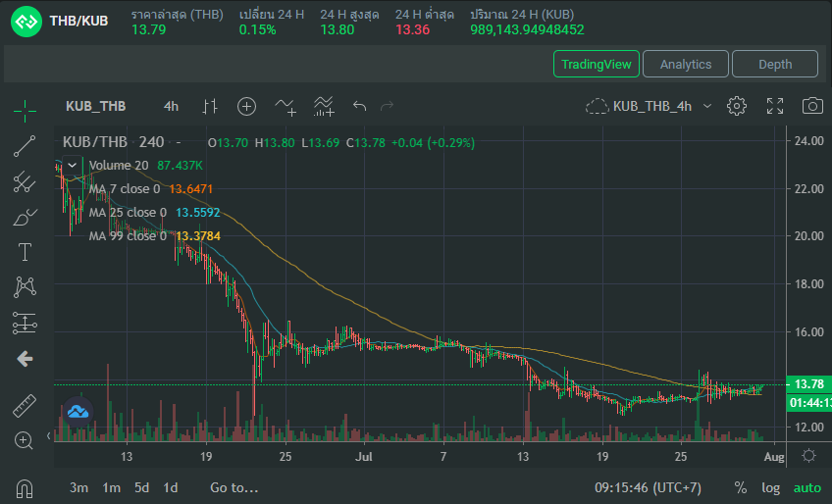The width and height of the screenshot is (832, 504).
Task: Click the TradingView chart logo badge
Action: tap(78, 411)
